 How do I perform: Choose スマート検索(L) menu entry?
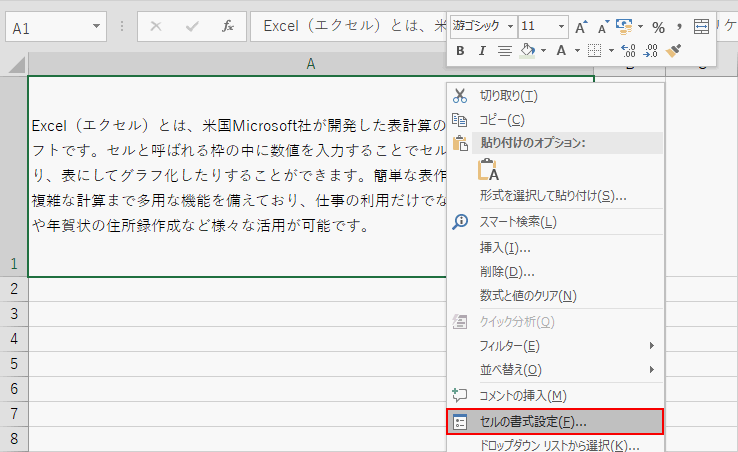(x=555, y=222)
